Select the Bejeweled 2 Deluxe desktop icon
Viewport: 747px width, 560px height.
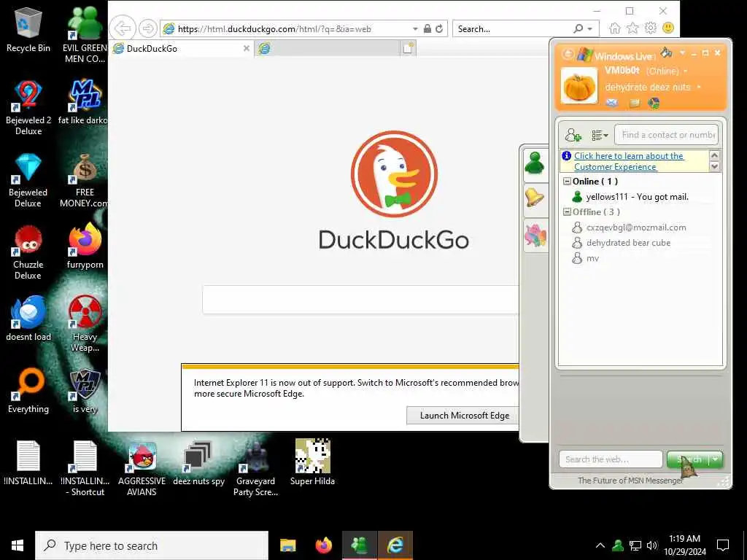tap(28, 108)
